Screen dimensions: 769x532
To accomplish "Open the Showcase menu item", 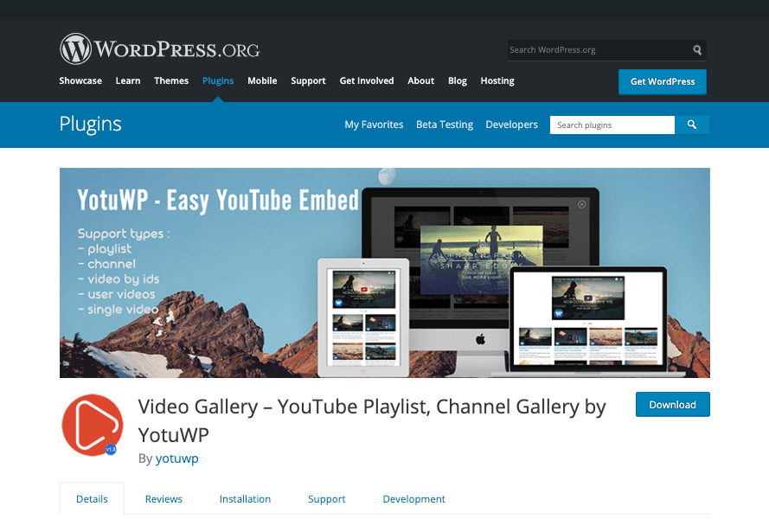I will click(x=80, y=81).
